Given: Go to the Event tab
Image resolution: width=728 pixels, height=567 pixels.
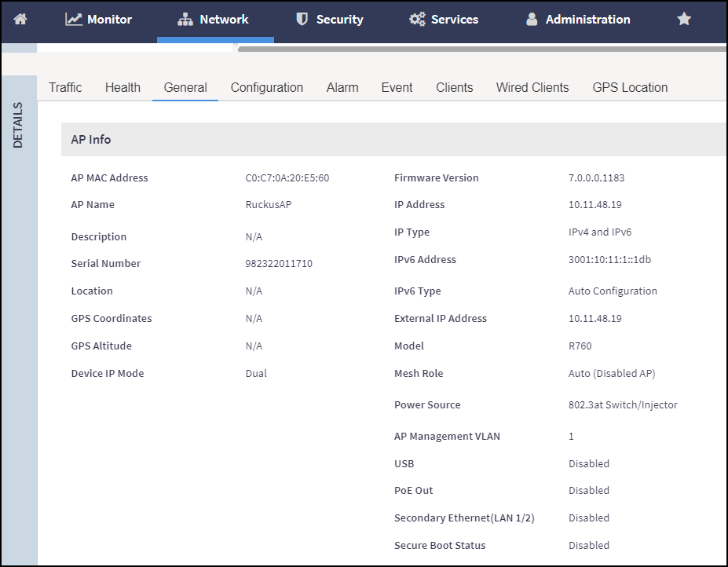Looking at the screenshot, I should 397,87.
